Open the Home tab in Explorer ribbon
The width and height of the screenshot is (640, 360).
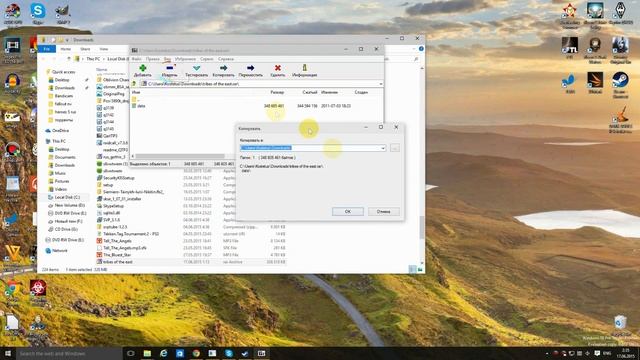66,49
